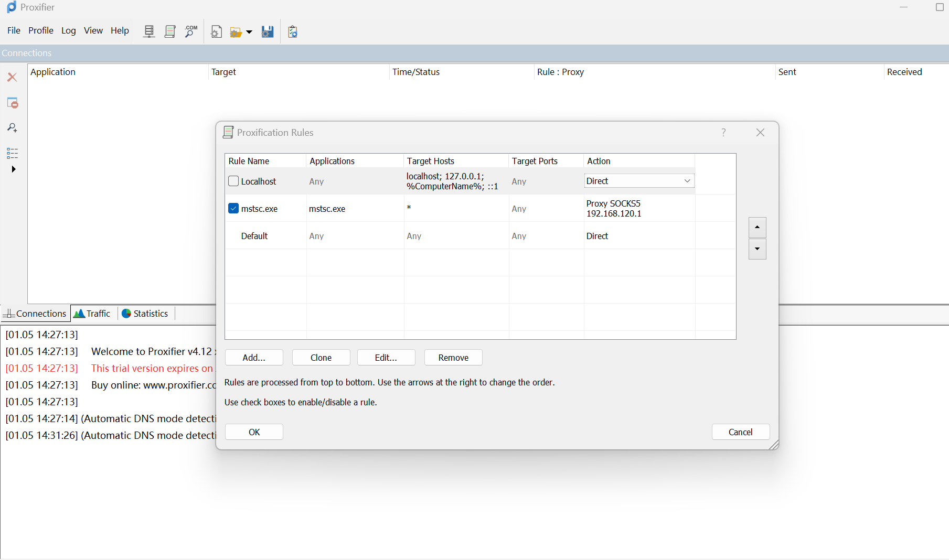Image resolution: width=949 pixels, height=560 pixels.
Task: Open Proxy Servers settings toolbar icon
Action: [x=149, y=31]
